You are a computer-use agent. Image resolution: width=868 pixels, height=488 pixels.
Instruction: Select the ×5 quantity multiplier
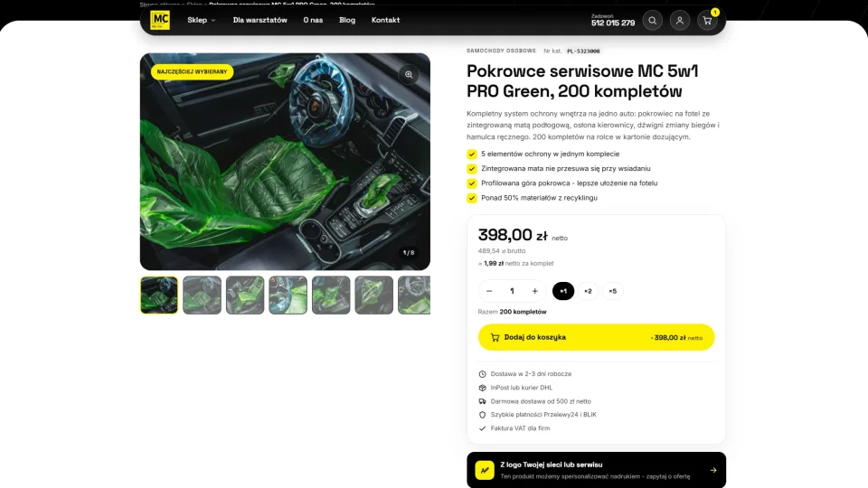[x=613, y=291]
